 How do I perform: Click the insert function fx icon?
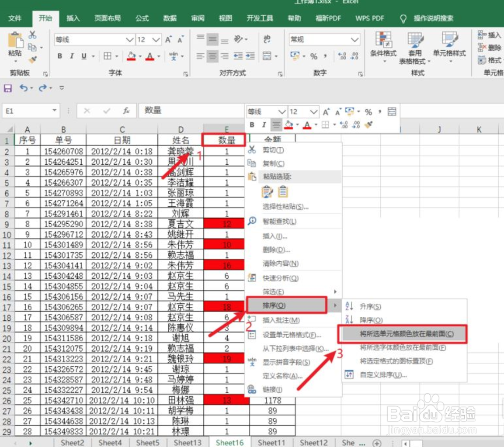(x=126, y=111)
